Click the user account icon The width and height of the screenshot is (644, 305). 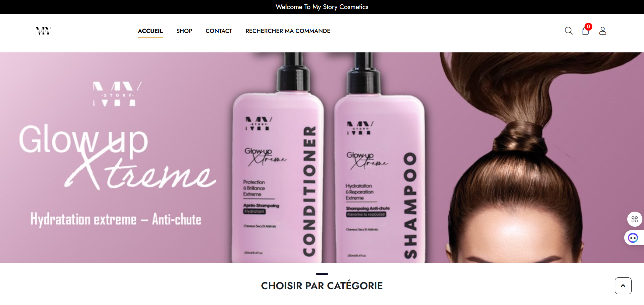603,31
